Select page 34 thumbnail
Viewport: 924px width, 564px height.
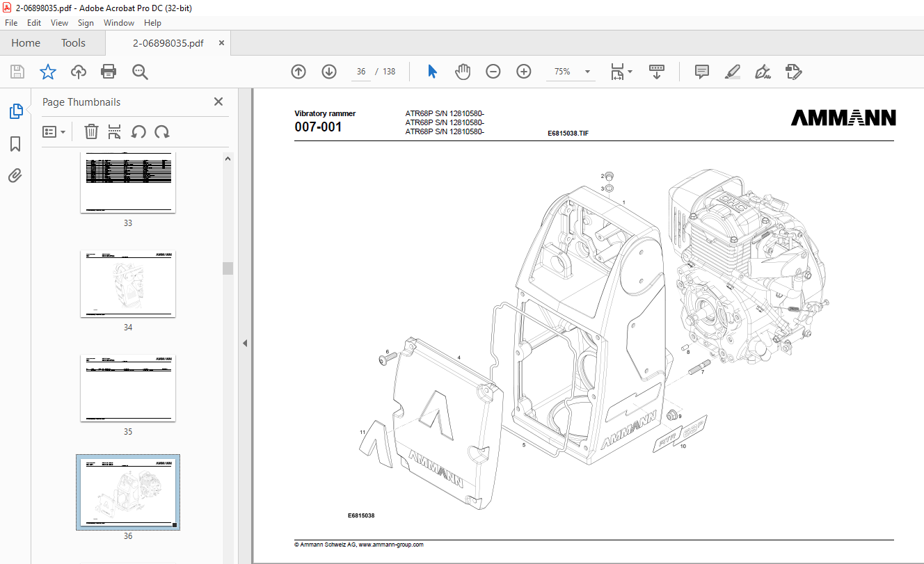point(128,284)
